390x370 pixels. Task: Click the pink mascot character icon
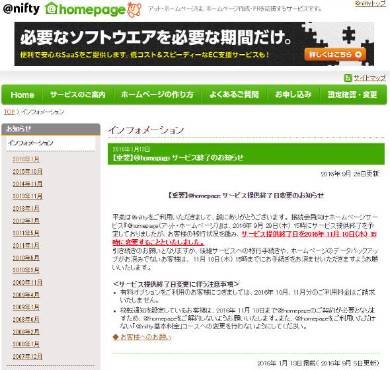(134, 9)
